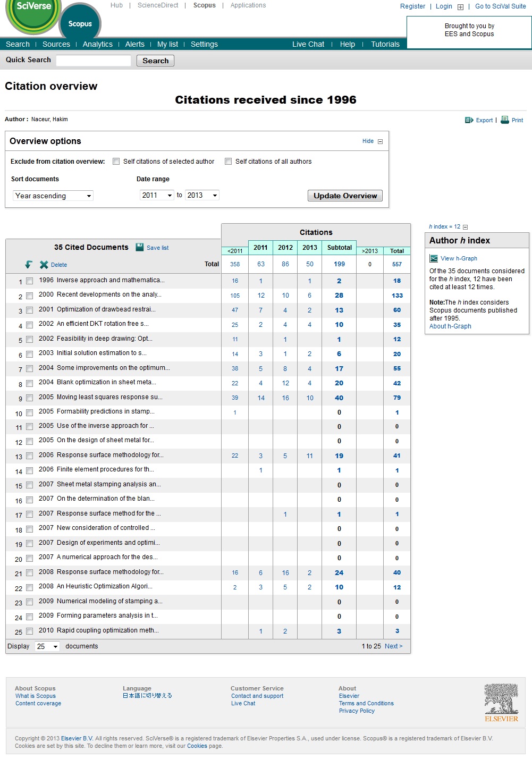The image size is (532, 759).
Task: Click the subtotal value 199 in Total row
Action: (x=339, y=264)
